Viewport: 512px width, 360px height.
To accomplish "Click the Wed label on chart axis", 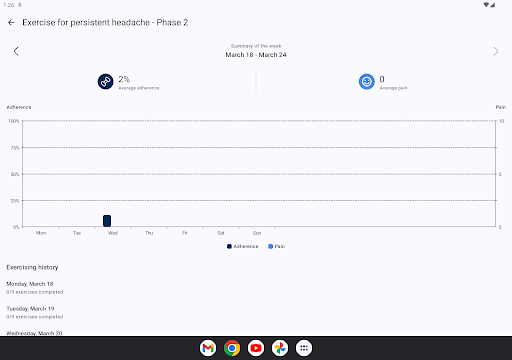I will click(x=113, y=233).
